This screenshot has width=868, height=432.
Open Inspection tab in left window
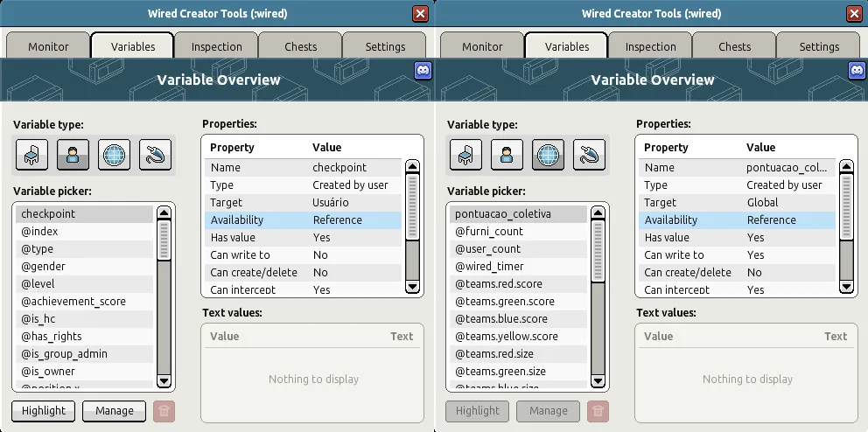(216, 45)
